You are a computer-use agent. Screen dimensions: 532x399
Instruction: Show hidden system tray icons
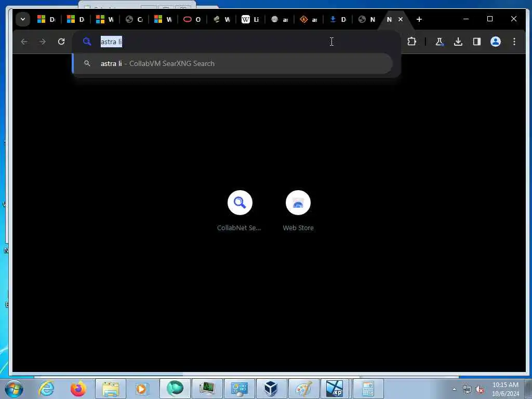tap(454, 389)
